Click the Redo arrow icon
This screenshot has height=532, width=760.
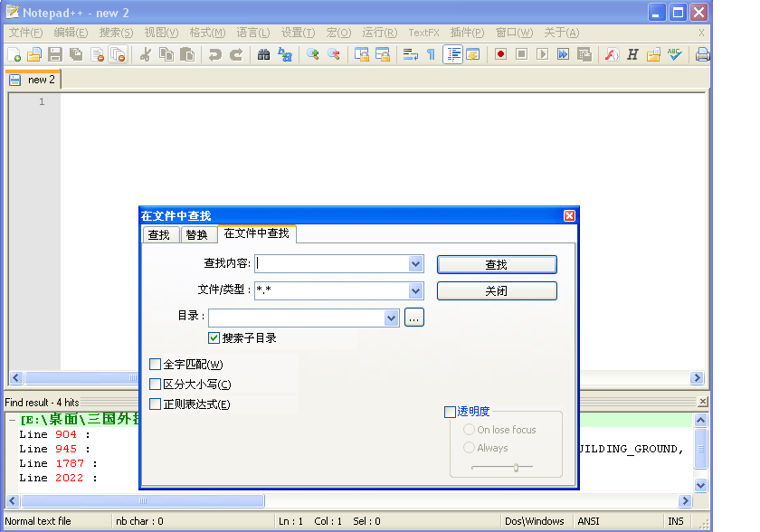[x=236, y=54]
